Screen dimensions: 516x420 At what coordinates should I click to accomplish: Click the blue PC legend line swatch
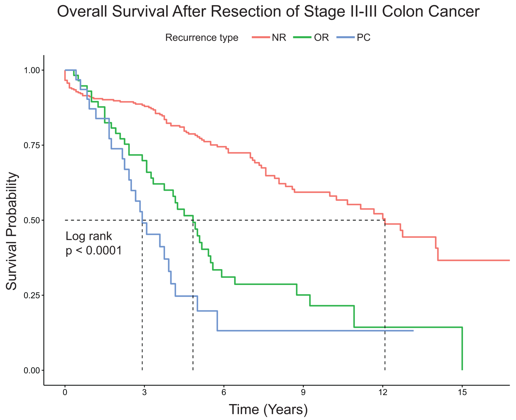coord(345,37)
